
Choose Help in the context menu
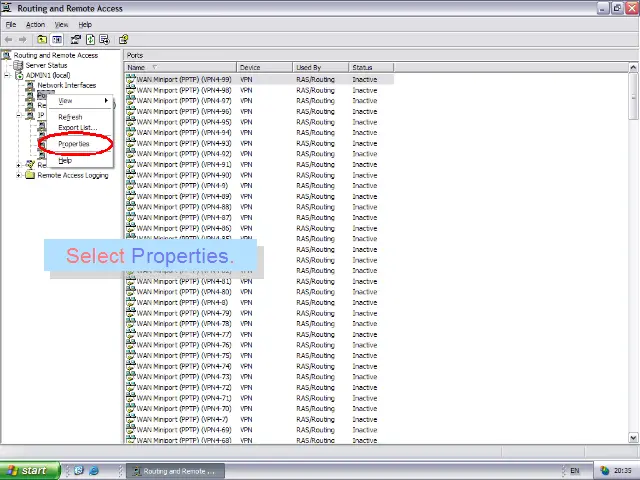tap(80, 160)
